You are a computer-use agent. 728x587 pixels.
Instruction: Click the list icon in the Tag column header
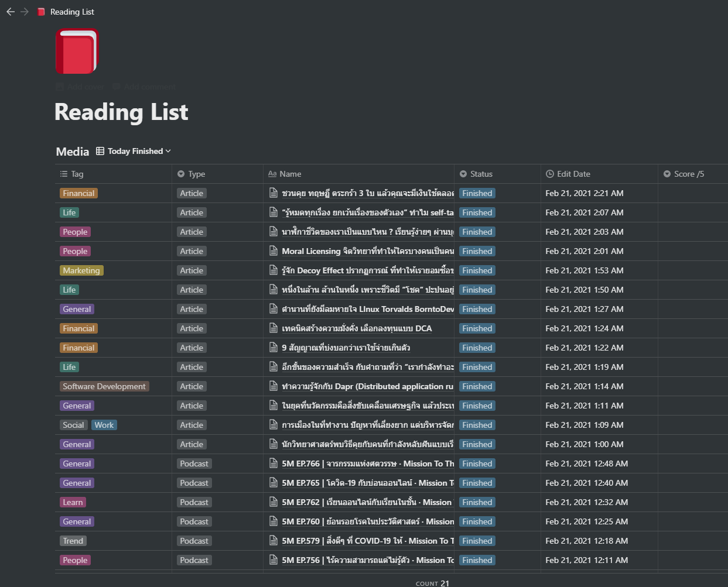[62, 173]
